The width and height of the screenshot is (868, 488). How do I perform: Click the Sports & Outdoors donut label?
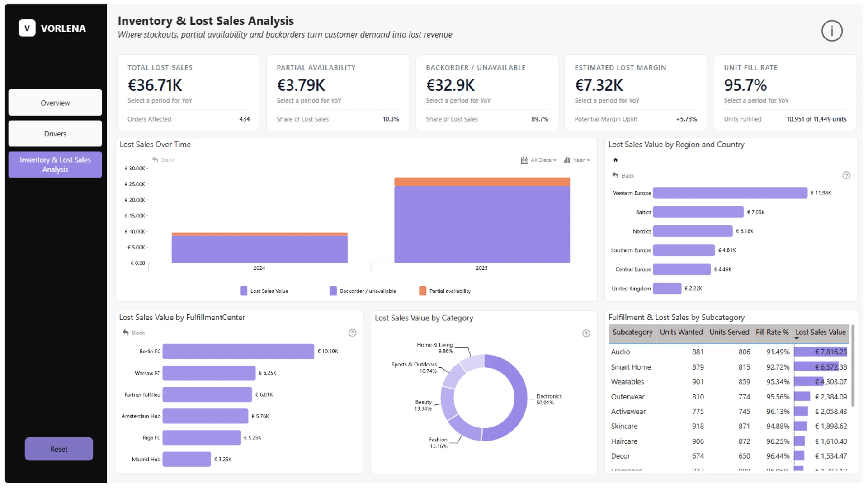(414, 367)
